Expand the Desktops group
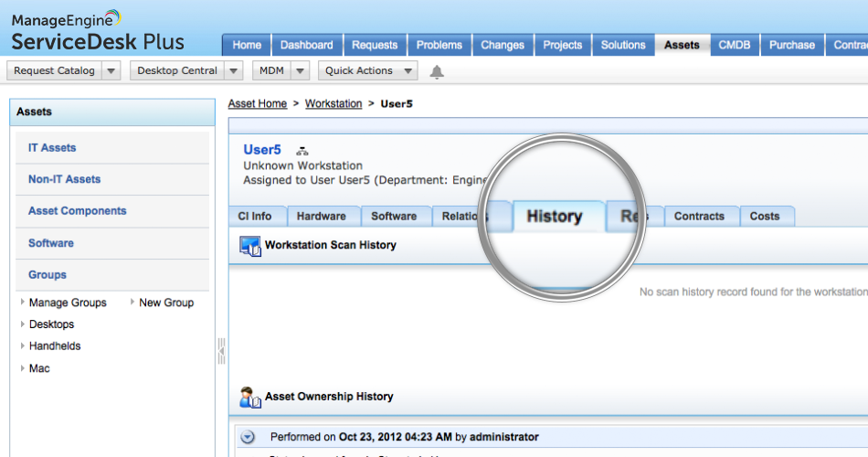The image size is (868, 457). coord(23,324)
